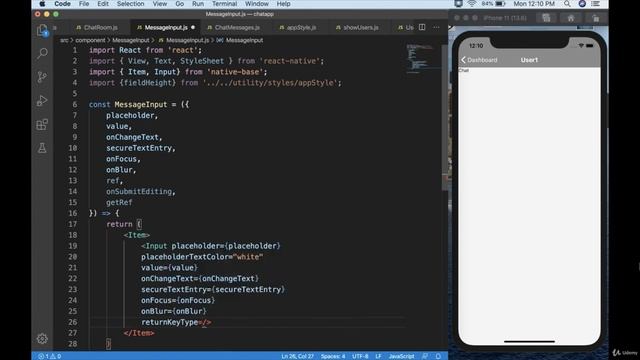Viewport: 640px width, 360px height.
Task: Click 'getRef' on line 15
Action: pyautogui.click(x=119, y=202)
